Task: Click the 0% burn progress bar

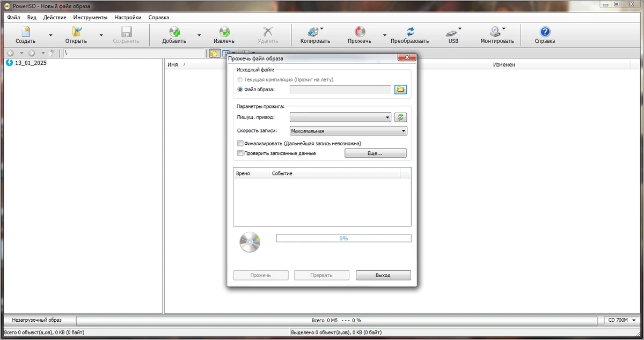Action: click(343, 238)
